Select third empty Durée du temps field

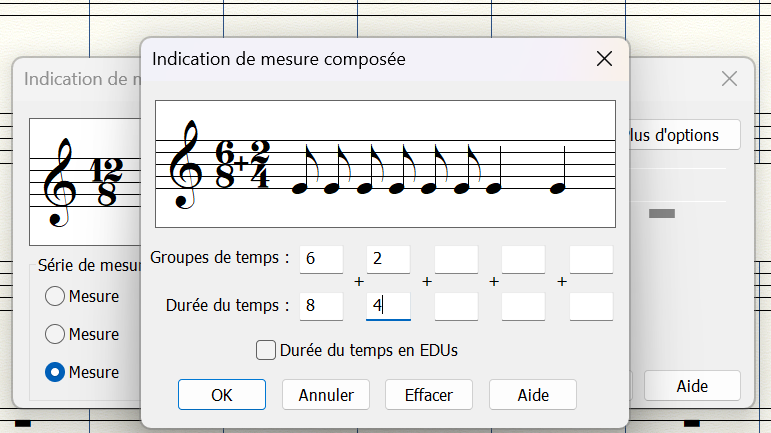pyautogui.click(x=456, y=306)
